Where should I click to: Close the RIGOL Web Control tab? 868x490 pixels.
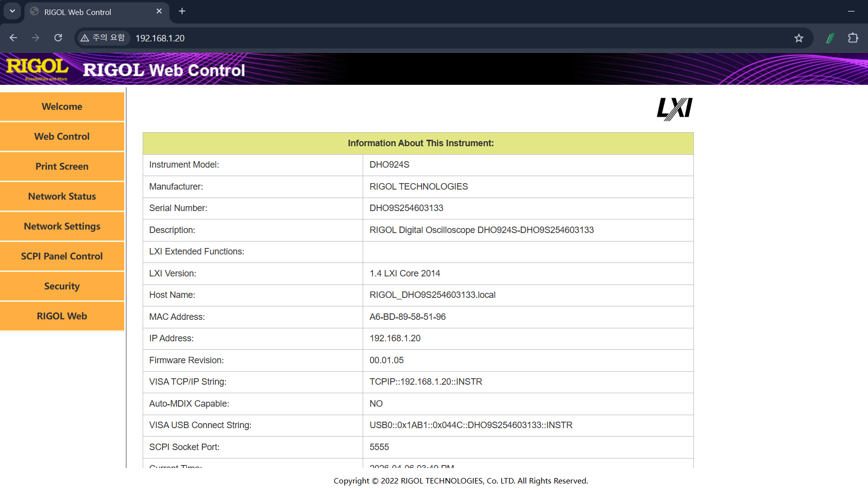click(x=159, y=11)
